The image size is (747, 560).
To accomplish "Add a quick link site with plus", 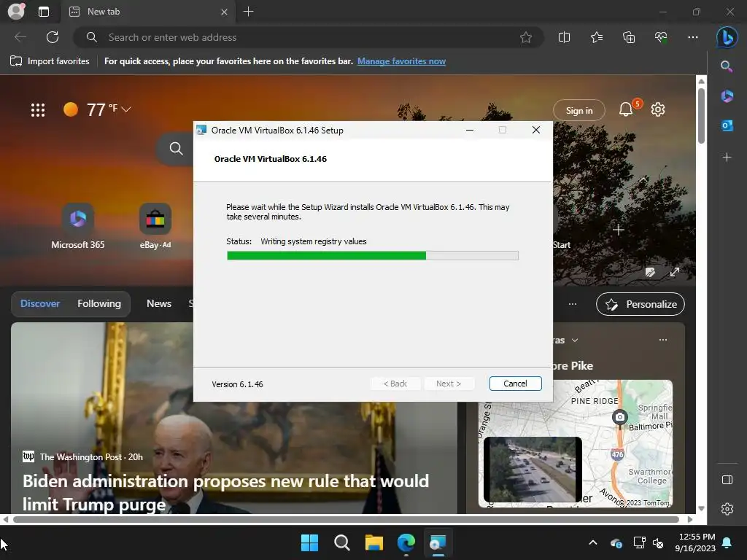I will coord(619,230).
